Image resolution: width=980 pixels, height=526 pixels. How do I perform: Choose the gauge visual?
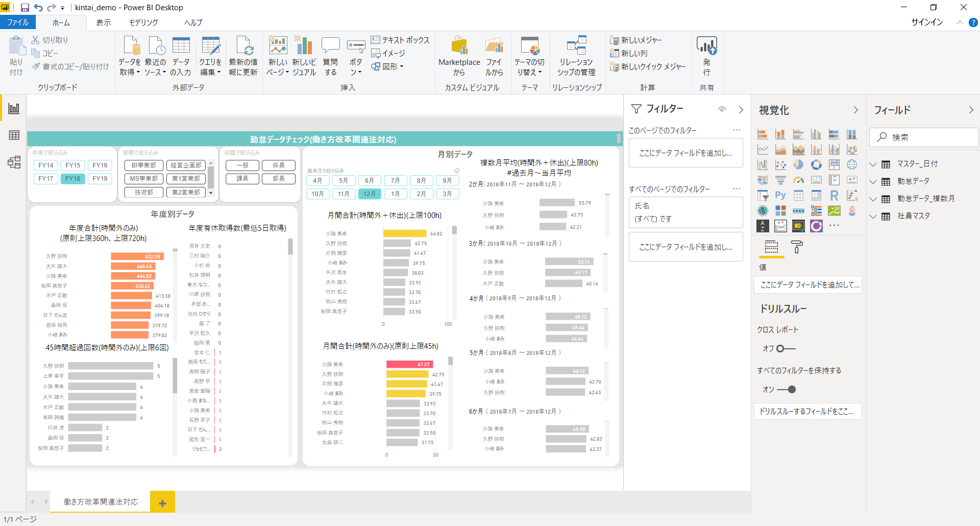pyautogui.click(x=798, y=180)
